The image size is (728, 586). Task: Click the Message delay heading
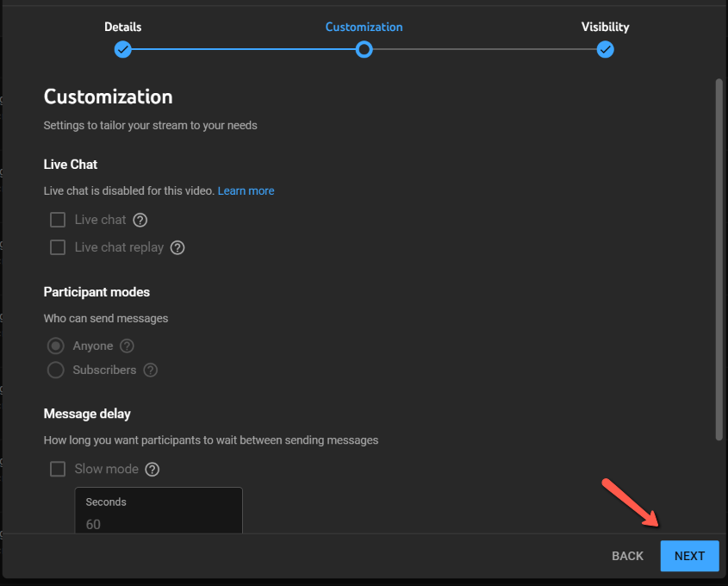[x=87, y=414]
